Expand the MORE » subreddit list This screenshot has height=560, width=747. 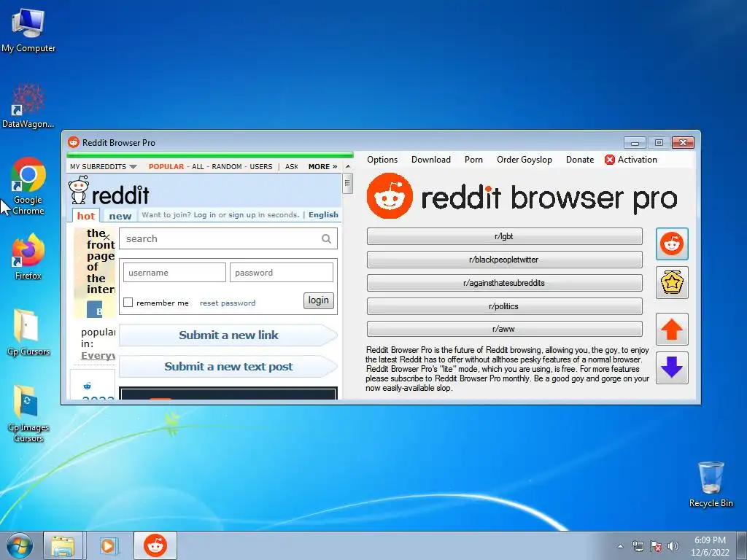coord(322,167)
